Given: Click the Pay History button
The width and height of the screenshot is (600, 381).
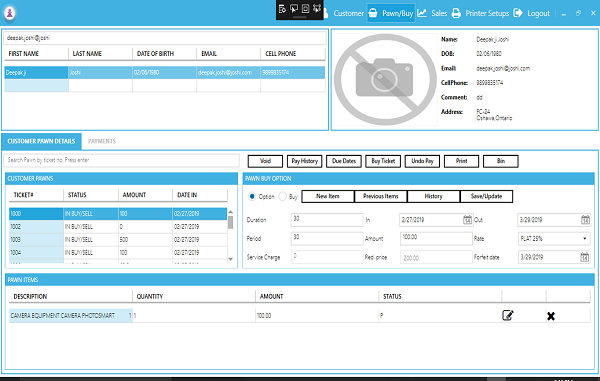Looking at the screenshot, I should pos(305,161).
